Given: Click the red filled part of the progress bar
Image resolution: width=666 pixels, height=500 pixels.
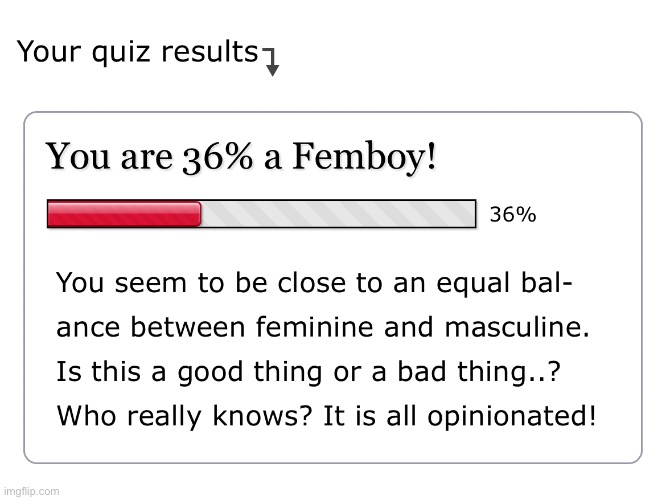Looking at the screenshot, I should pyautogui.click(x=124, y=214).
